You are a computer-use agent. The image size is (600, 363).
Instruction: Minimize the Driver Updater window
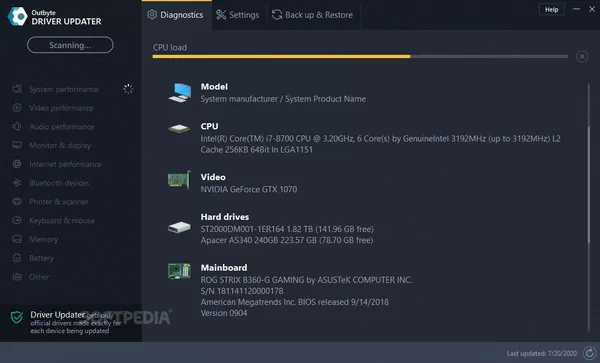click(576, 9)
